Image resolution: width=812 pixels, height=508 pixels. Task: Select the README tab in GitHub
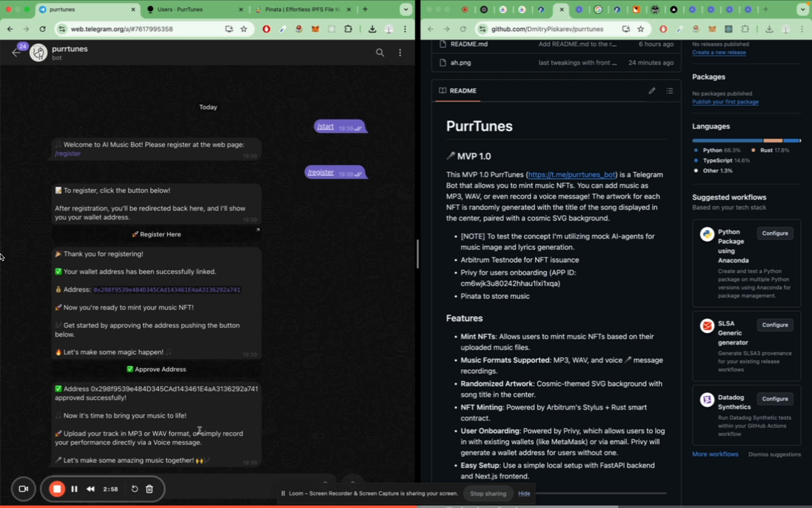tap(458, 91)
